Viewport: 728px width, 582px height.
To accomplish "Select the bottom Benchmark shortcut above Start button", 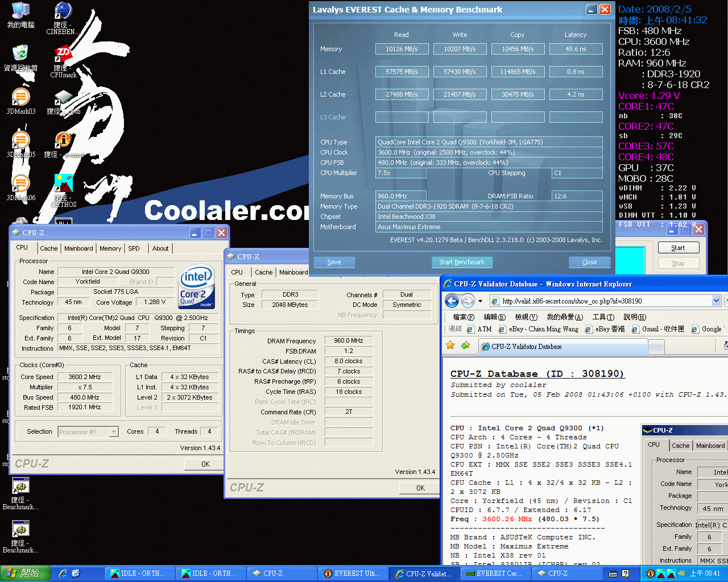I will (x=20, y=537).
